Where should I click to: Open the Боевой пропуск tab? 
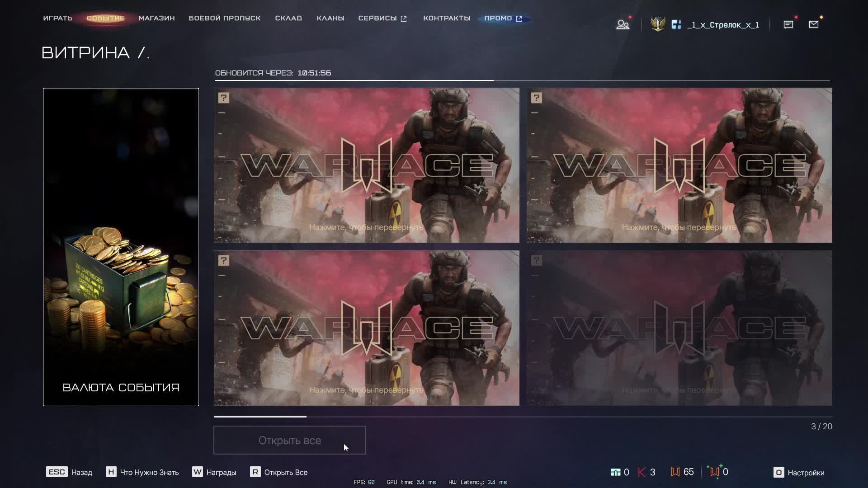[x=225, y=18]
